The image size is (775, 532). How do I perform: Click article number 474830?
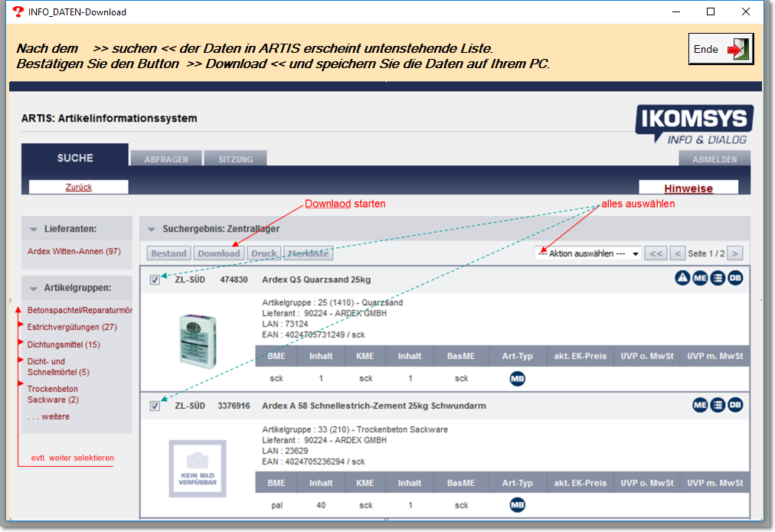pos(234,279)
